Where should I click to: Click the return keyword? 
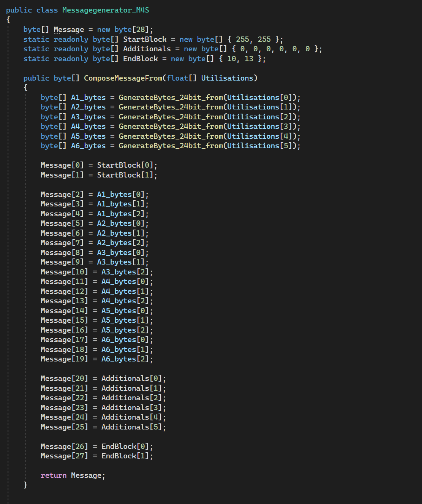(54, 475)
